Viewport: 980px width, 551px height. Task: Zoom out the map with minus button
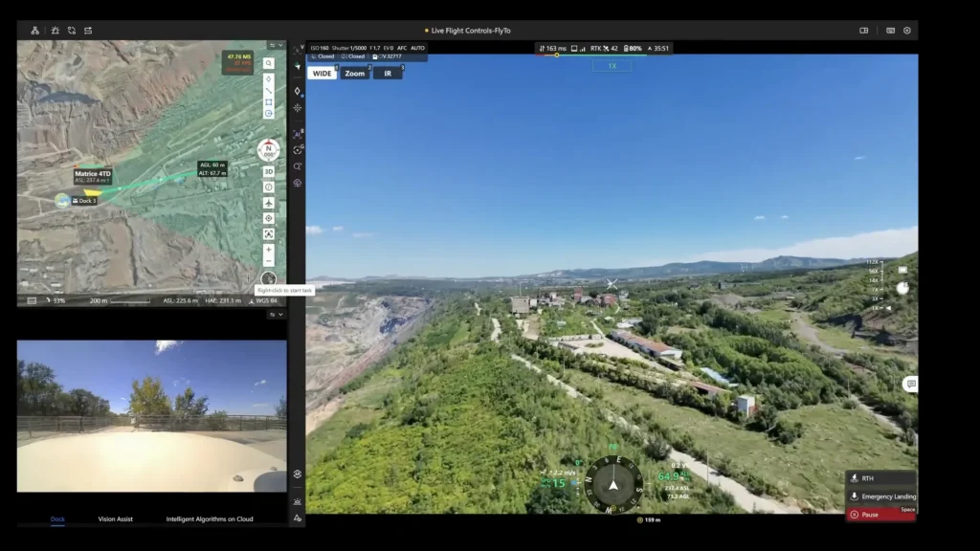(x=269, y=261)
